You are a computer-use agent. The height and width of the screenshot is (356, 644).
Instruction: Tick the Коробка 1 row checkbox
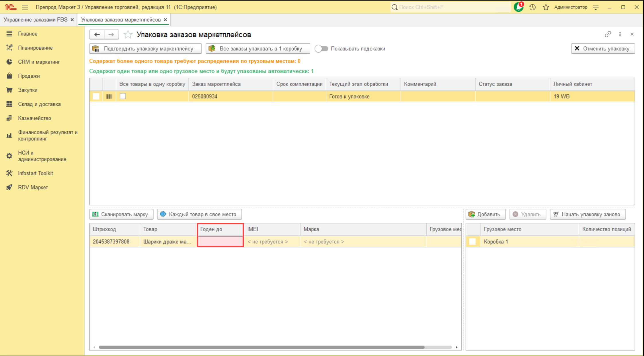tap(472, 241)
